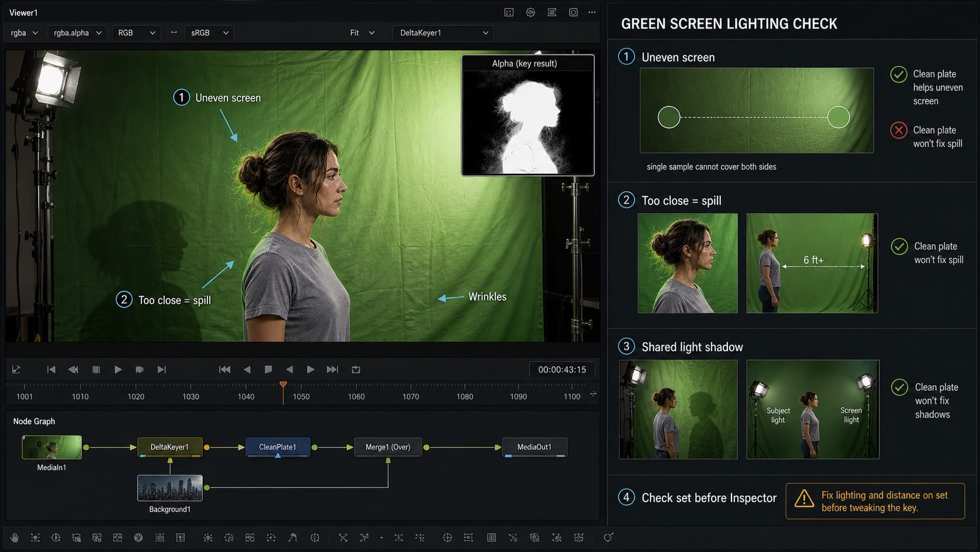Open the RGB color mode dropdown

tap(136, 33)
